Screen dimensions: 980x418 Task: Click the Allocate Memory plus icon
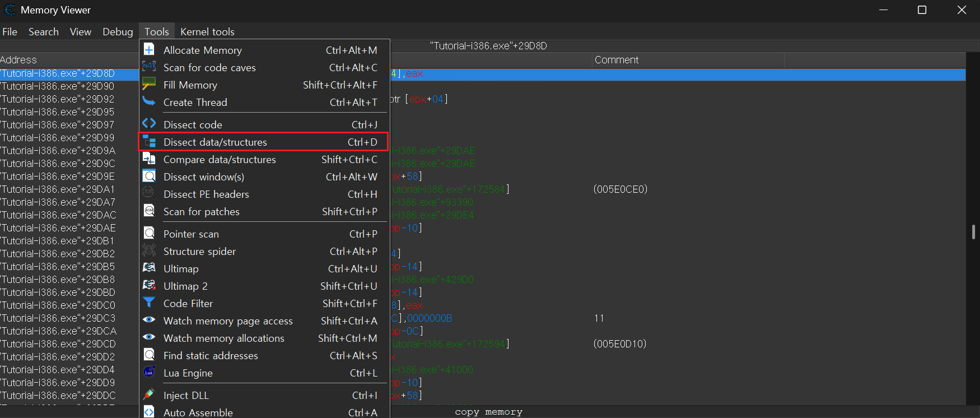(x=149, y=50)
